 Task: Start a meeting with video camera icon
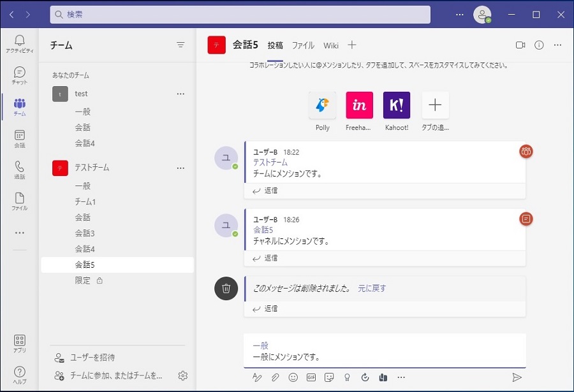tap(520, 45)
